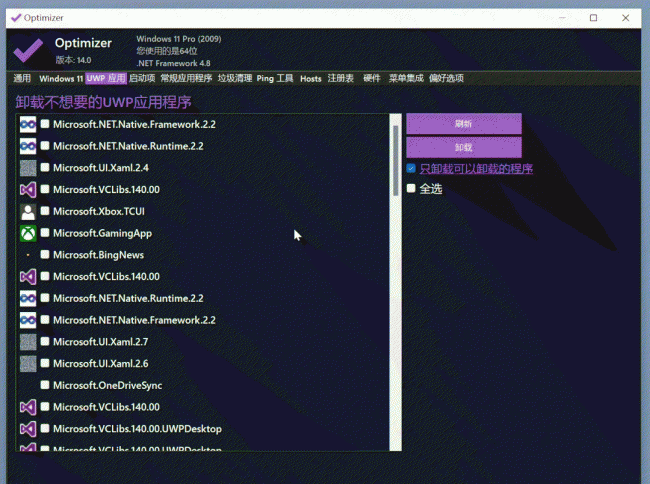Check the first Microsoft.NET.Native.Framework.2.2 checkbox
The image size is (650, 484).
[45, 124]
